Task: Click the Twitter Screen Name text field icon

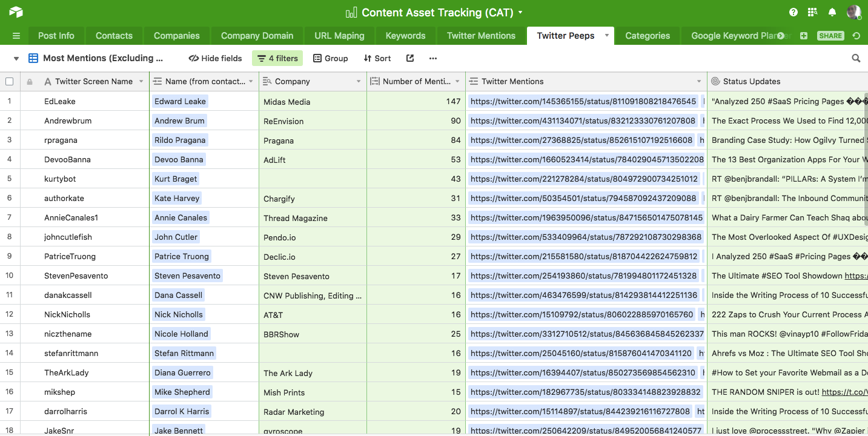Action: point(48,81)
